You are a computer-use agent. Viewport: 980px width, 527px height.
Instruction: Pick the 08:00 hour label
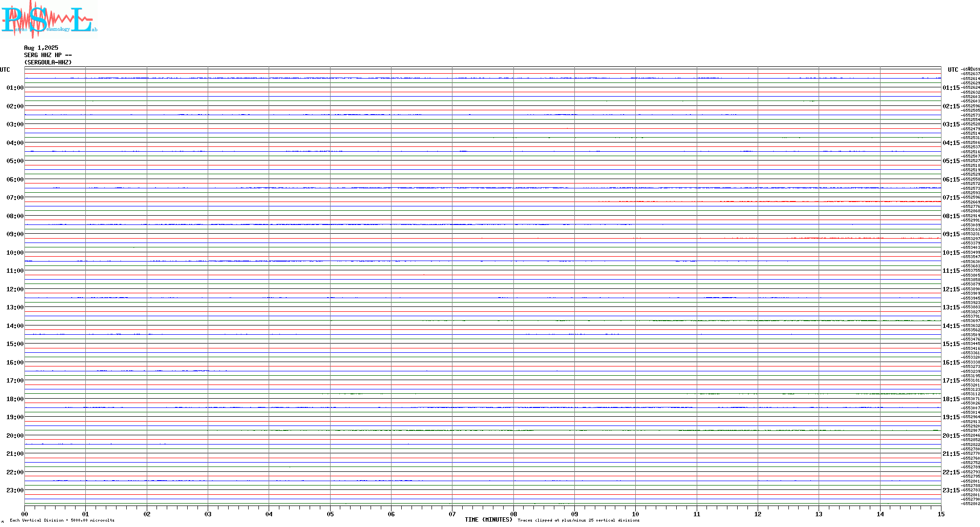pyautogui.click(x=15, y=216)
